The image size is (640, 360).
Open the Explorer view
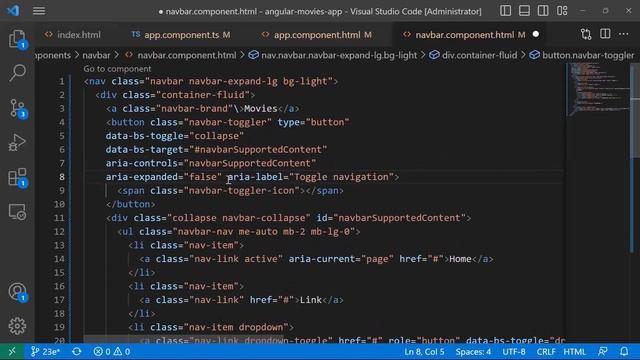[17, 39]
